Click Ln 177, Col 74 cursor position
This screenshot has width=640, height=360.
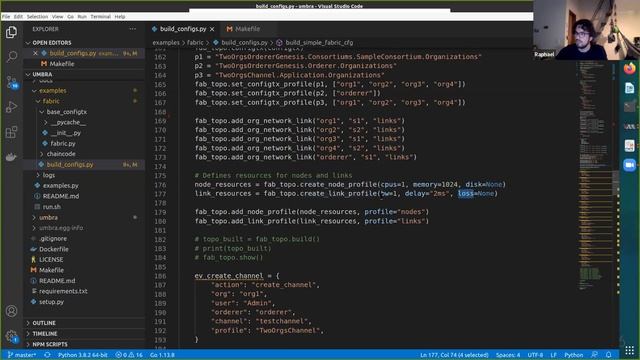click(x=454, y=355)
